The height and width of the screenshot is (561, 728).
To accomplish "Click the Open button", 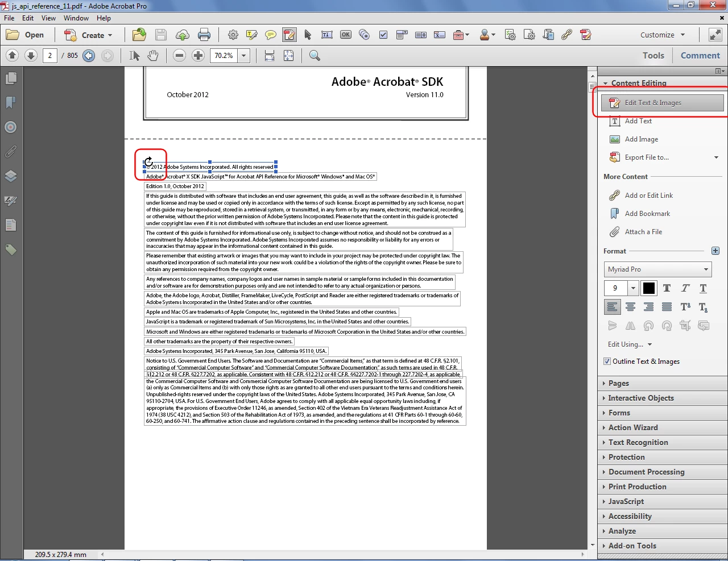I will click(x=25, y=35).
